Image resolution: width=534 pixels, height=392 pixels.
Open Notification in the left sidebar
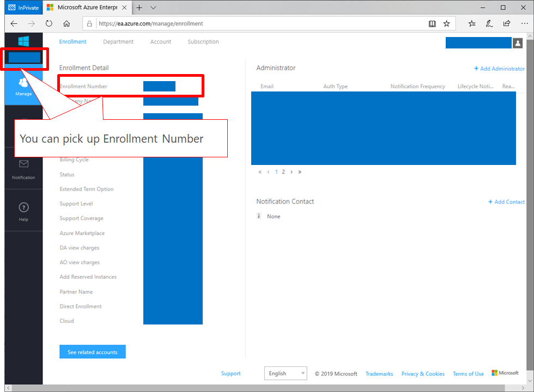coord(23,169)
